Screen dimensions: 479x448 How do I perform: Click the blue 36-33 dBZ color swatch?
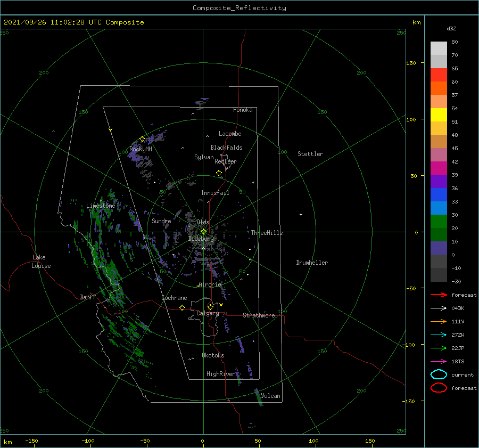tap(439, 195)
